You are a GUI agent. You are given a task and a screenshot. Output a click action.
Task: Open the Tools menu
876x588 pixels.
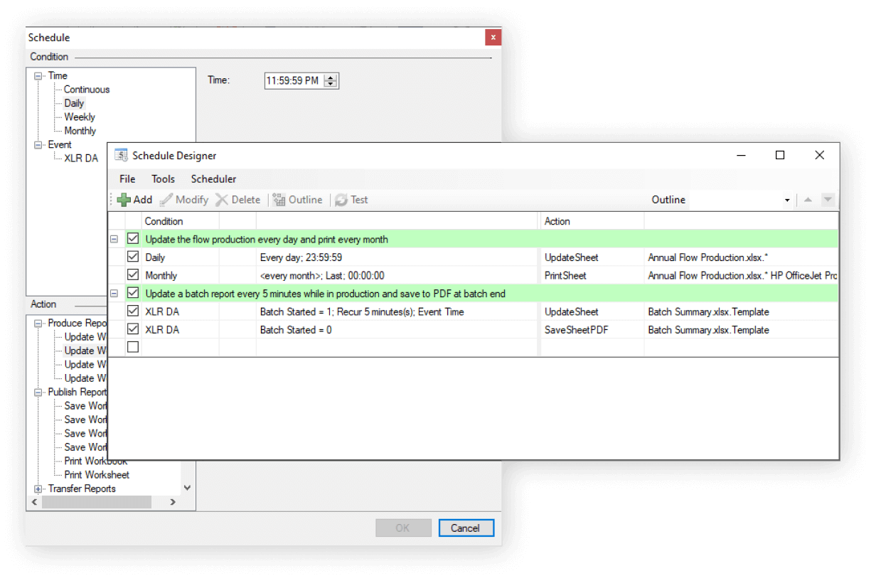coord(163,179)
